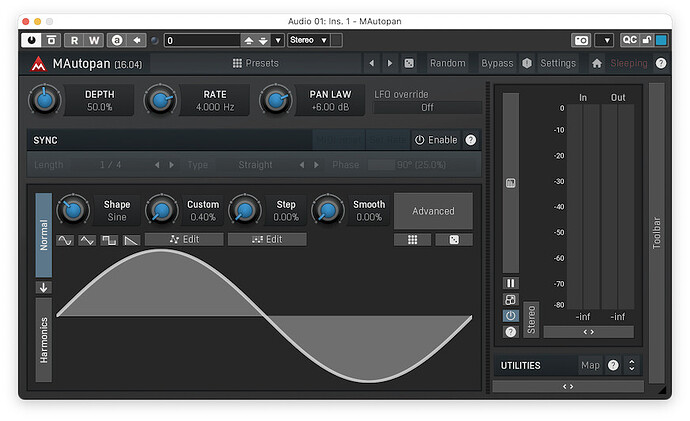Viewport: 690px width, 421px height.
Task: Open the LFO override Off selector
Action: (427, 107)
